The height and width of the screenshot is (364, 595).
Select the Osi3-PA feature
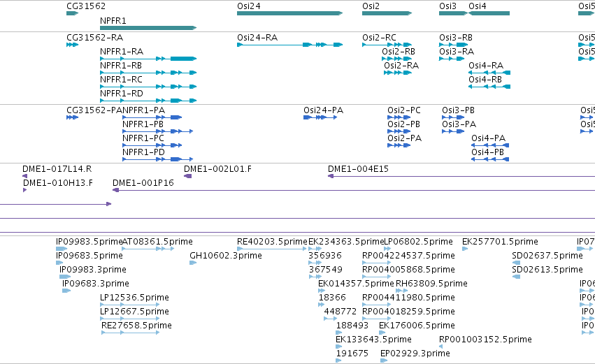click(453, 131)
